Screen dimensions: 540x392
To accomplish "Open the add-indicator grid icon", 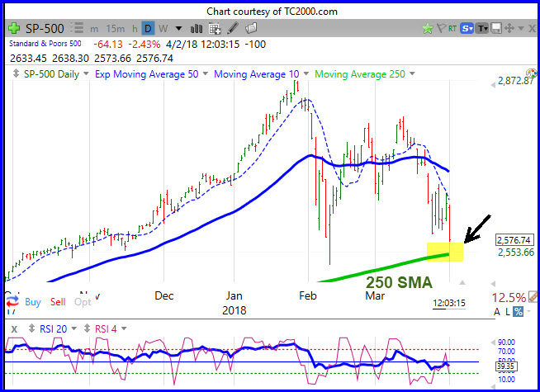I will coord(215,29).
